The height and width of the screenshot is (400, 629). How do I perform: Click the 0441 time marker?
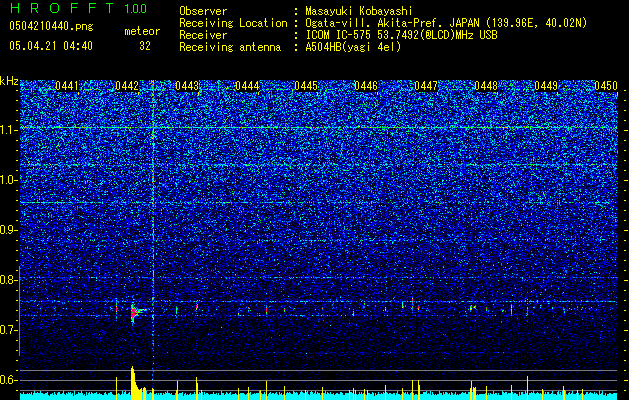[x=67, y=86]
